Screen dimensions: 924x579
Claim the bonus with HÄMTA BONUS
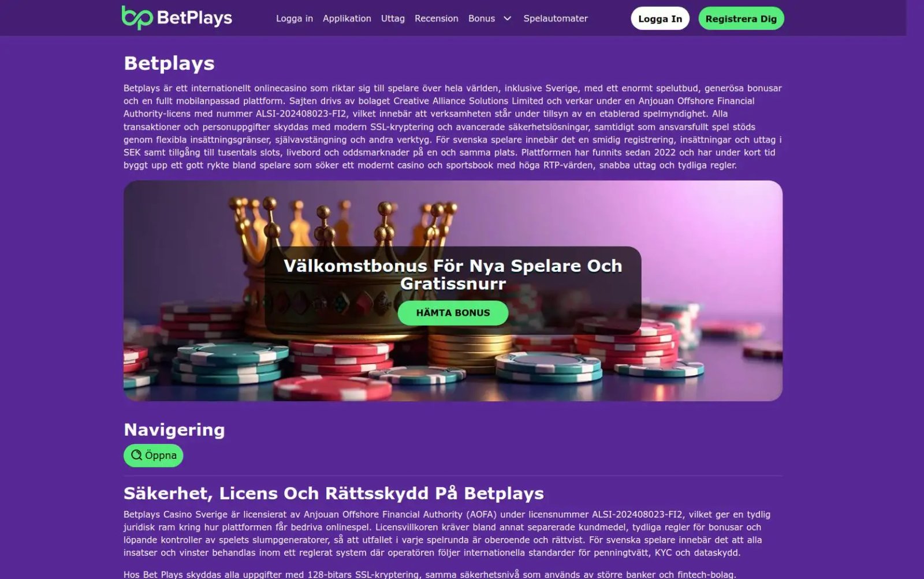pyautogui.click(x=453, y=313)
